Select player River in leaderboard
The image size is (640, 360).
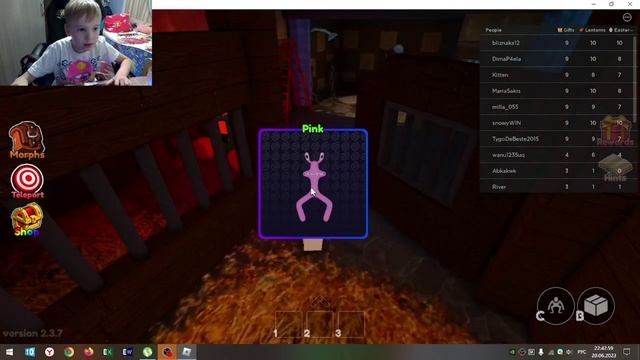(x=557, y=186)
